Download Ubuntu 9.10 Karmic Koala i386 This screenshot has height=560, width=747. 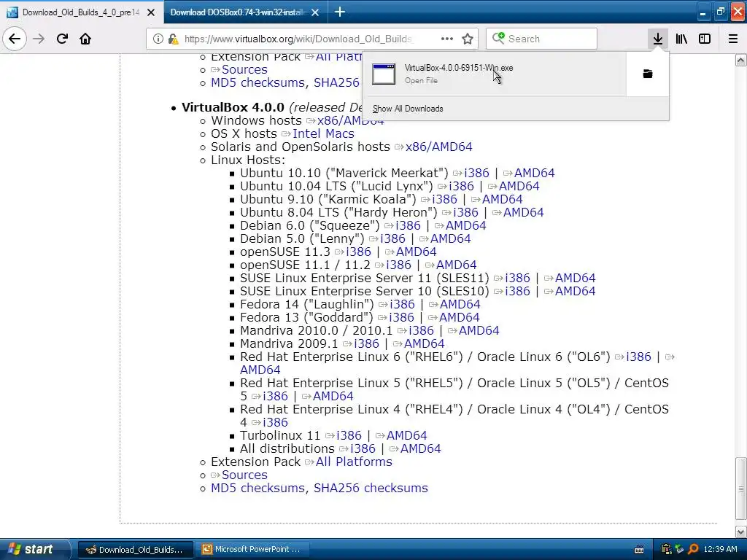444,199
